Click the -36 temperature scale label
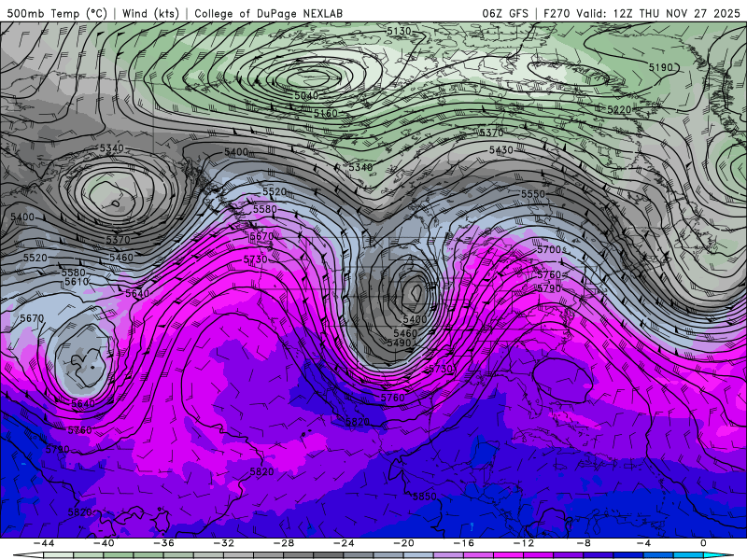Image resolution: width=747 pixels, height=560 pixels. [163, 543]
